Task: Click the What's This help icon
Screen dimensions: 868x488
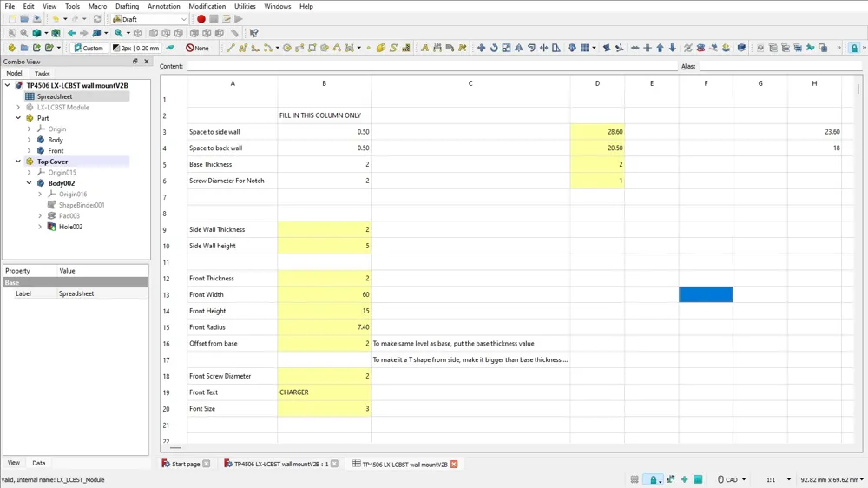Action: pyautogui.click(x=253, y=33)
